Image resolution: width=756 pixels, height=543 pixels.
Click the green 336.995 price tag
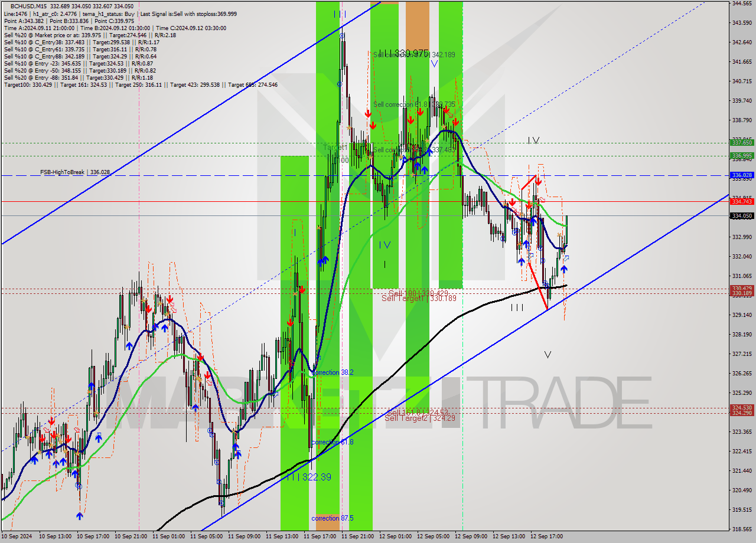[742, 156]
